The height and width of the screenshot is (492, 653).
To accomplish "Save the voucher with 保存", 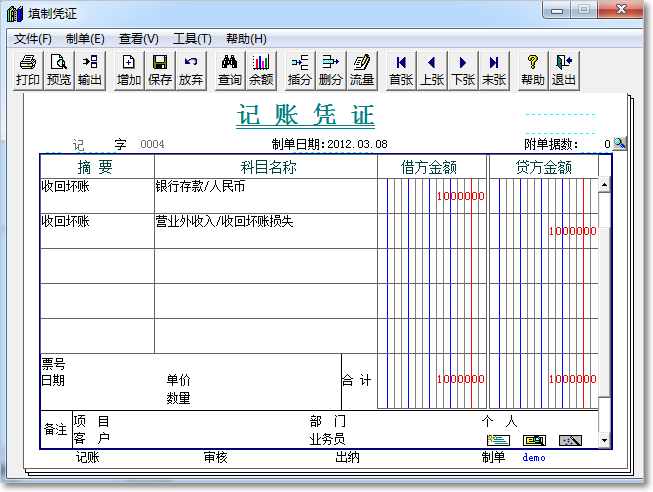I will coord(160,70).
